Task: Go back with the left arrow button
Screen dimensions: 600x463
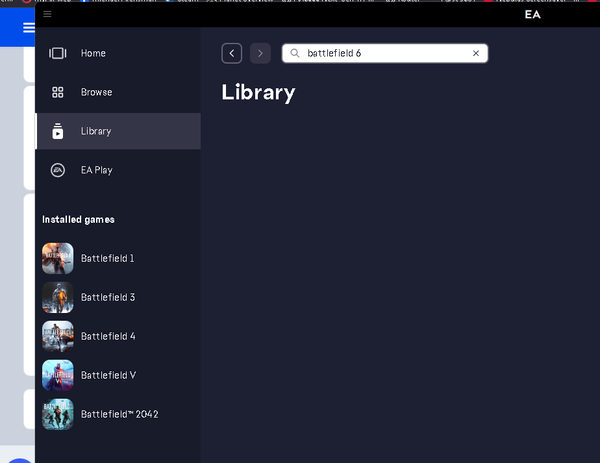Action: click(232, 53)
